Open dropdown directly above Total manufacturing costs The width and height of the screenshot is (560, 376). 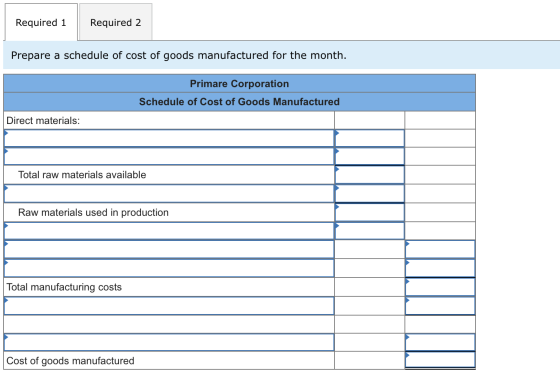[169, 268]
